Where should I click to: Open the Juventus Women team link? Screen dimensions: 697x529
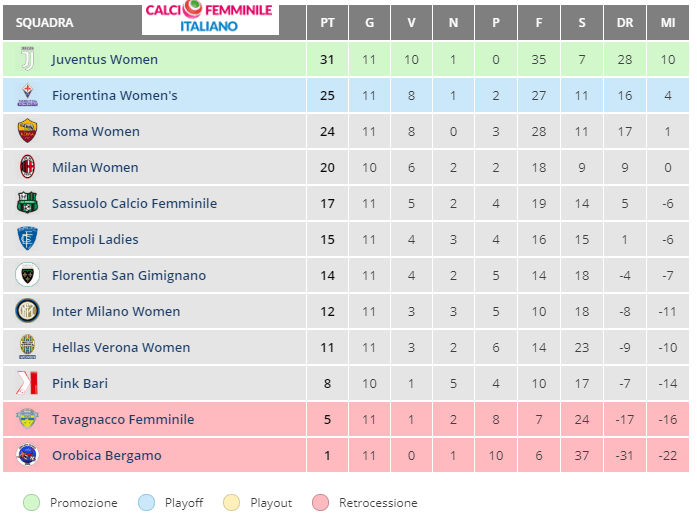click(x=105, y=59)
